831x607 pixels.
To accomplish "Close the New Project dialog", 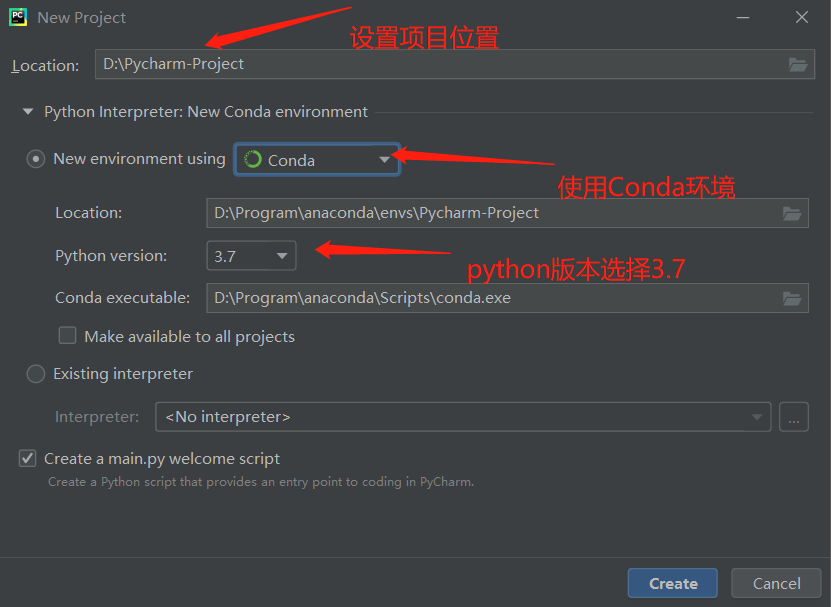I will pyautogui.click(x=802, y=17).
